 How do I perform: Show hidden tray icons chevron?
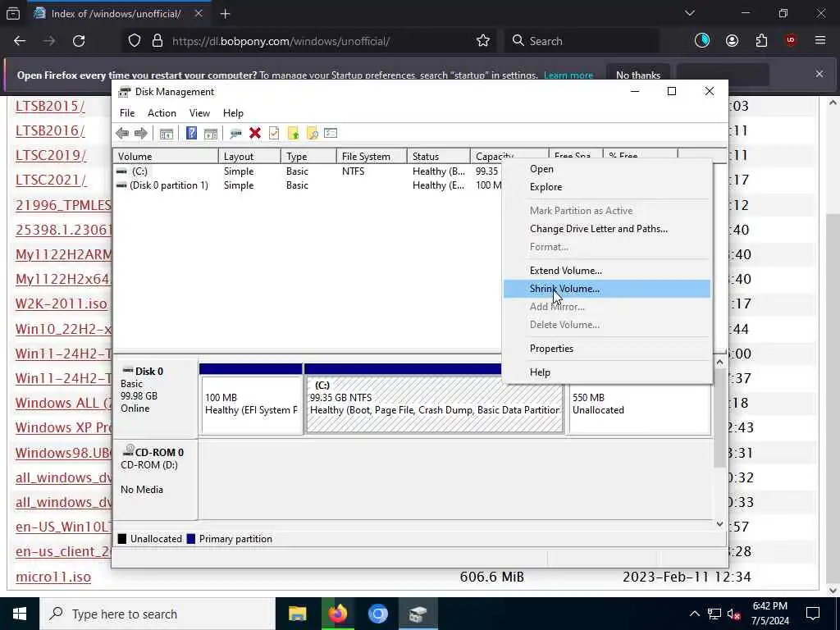click(x=694, y=614)
